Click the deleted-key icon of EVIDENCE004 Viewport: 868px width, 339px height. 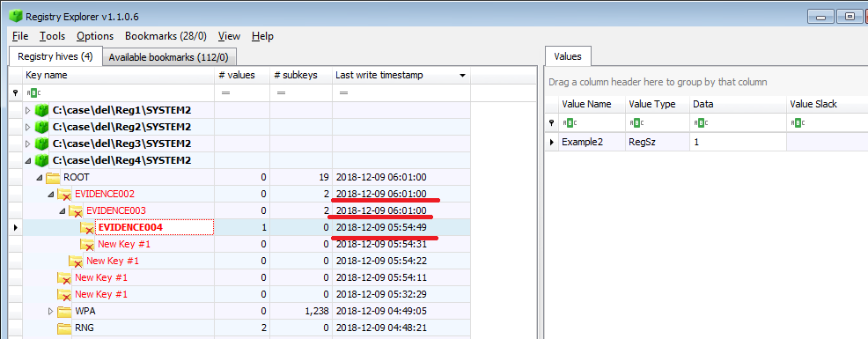pos(87,228)
